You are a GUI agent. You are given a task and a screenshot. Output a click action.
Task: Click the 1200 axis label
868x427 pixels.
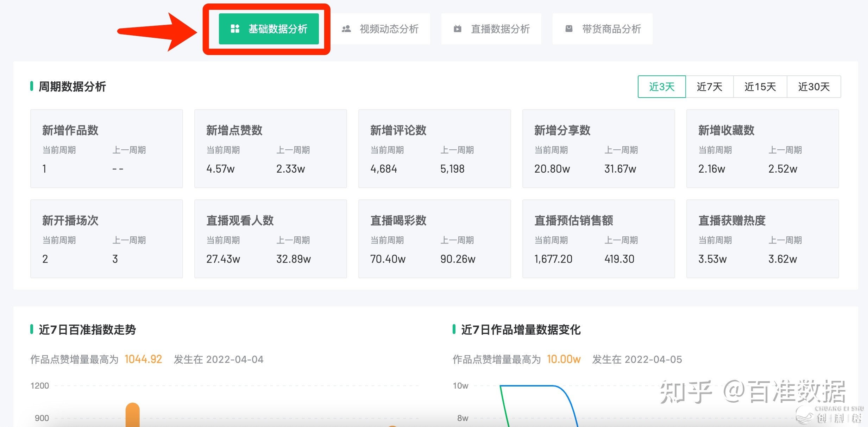pos(40,386)
